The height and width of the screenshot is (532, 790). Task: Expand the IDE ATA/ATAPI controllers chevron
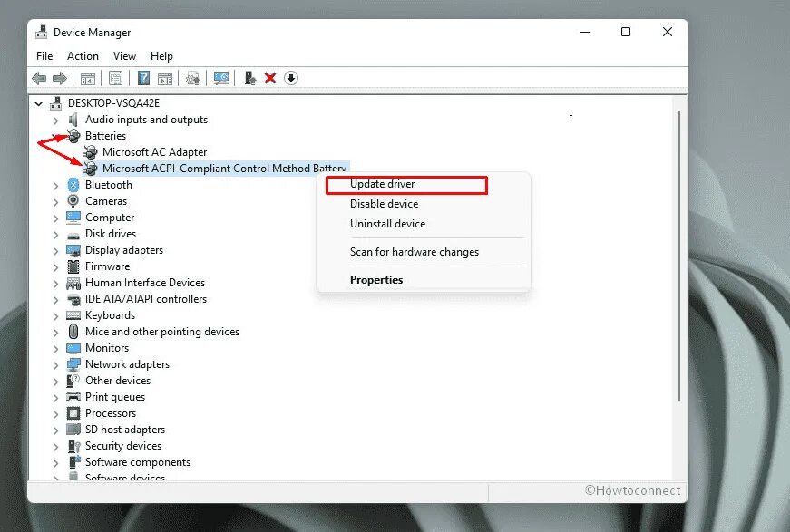click(55, 300)
